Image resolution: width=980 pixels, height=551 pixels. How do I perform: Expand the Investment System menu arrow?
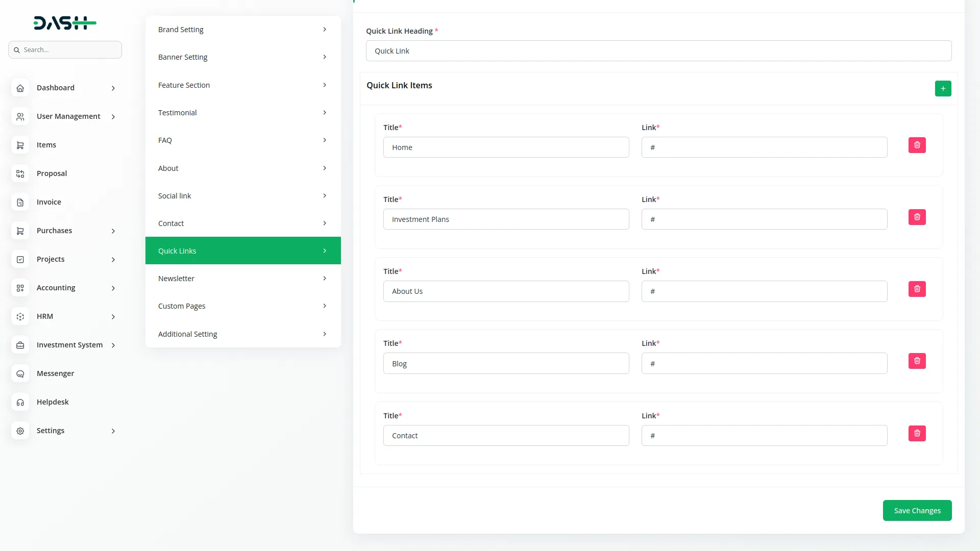tap(113, 345)
